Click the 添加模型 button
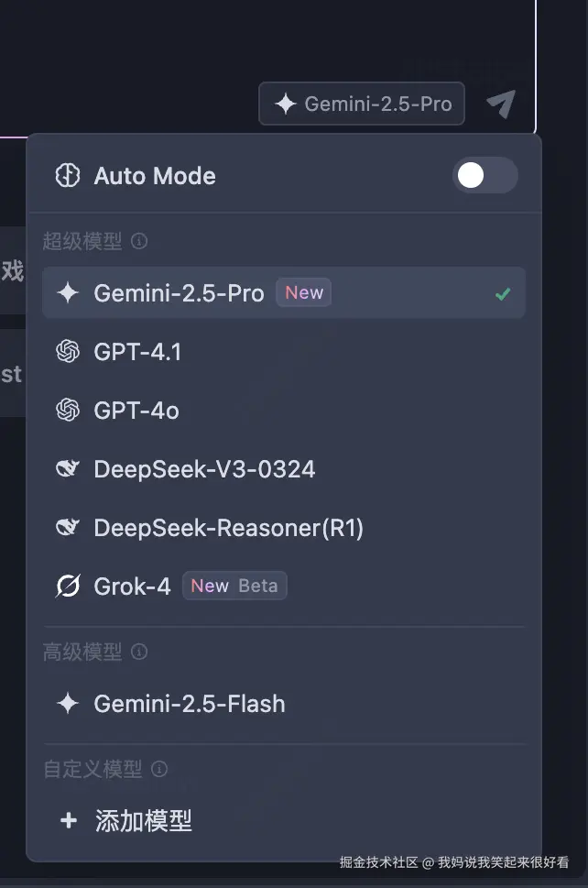The width and height of the screenshot is (588, 888). click(x=144, y=820)
